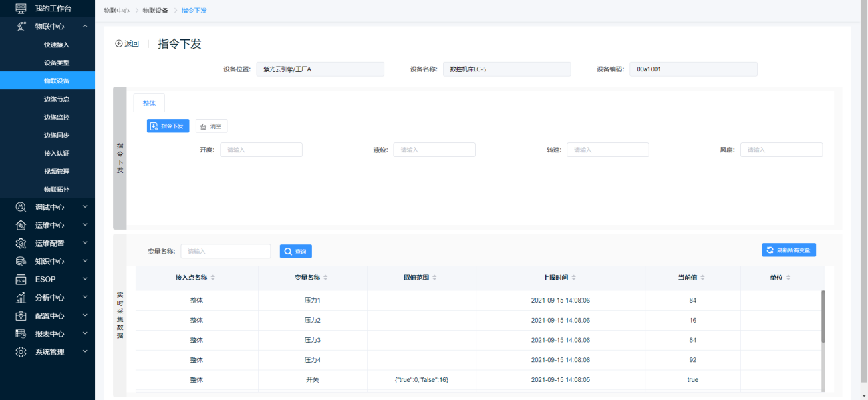Toggle sort on 当前值 column
Image resolution: width=868 pixels, height=400 pixels.
(702, 278)
